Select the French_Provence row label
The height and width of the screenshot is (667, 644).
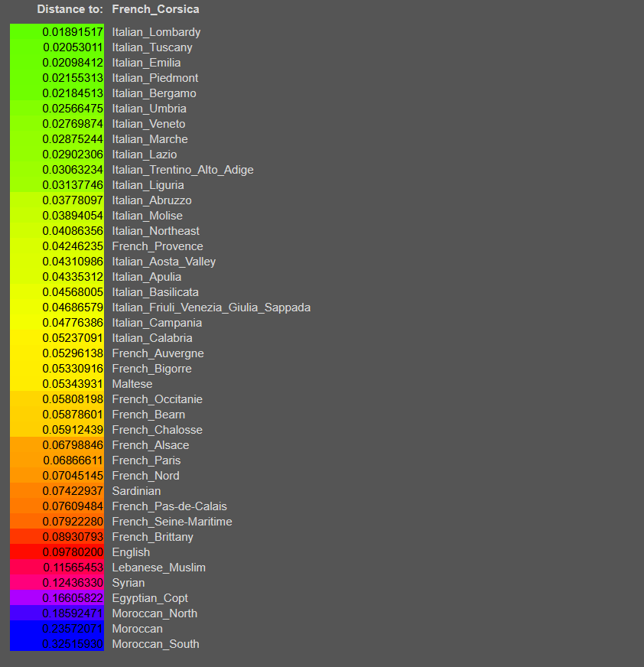(158, 247)
